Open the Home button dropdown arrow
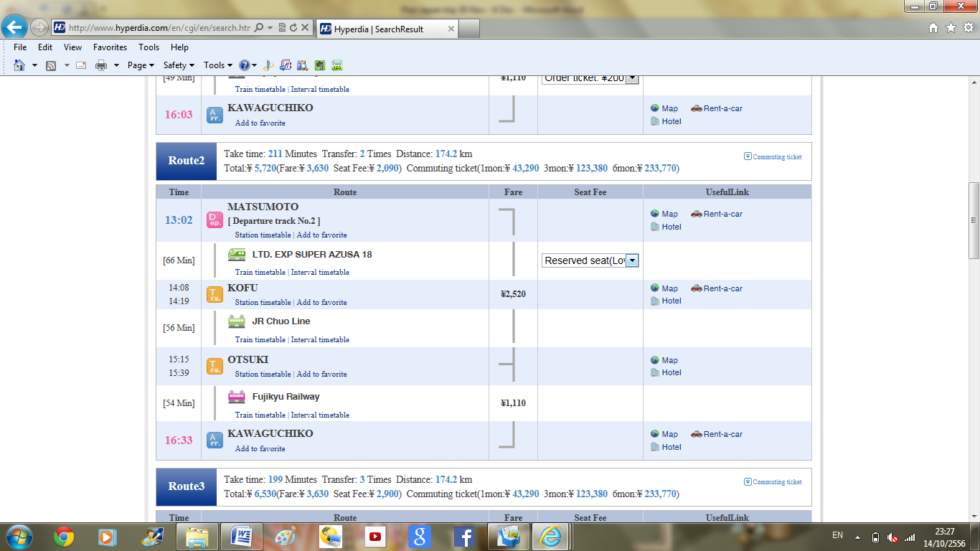The width and height of the screenshot is (980, 551). pos(34,65)
